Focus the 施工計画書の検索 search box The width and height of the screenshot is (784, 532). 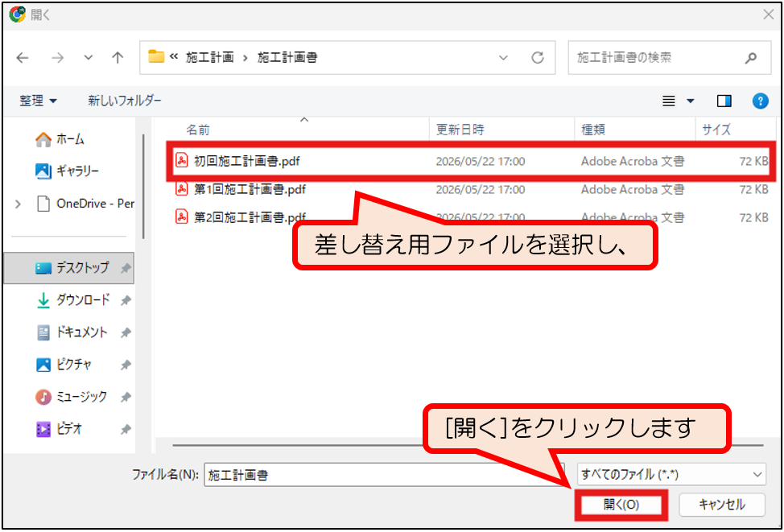point(670,58)
